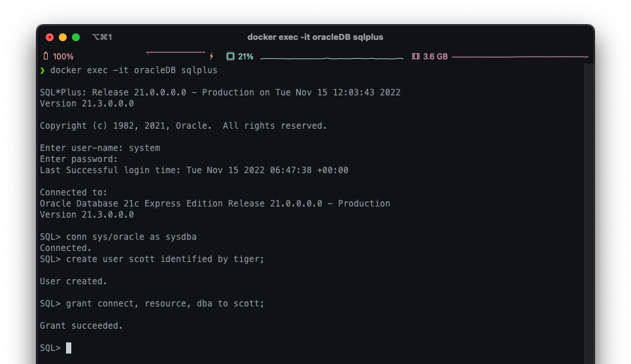The image size is (631, 364).
Task: Click the typed command 'docker exec -it oracleDB sqlplus'
Action: [x=133, y=70]
